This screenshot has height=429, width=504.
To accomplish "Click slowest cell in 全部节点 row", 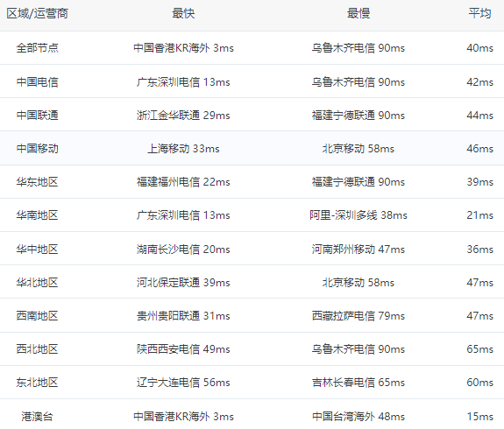I will coord(358,48).
